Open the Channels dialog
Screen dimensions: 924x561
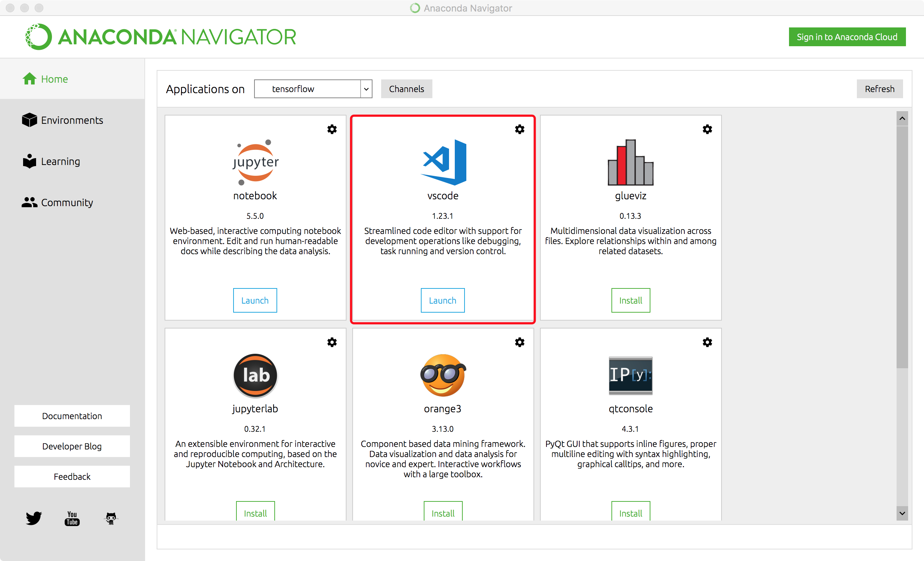pos(406,89)
